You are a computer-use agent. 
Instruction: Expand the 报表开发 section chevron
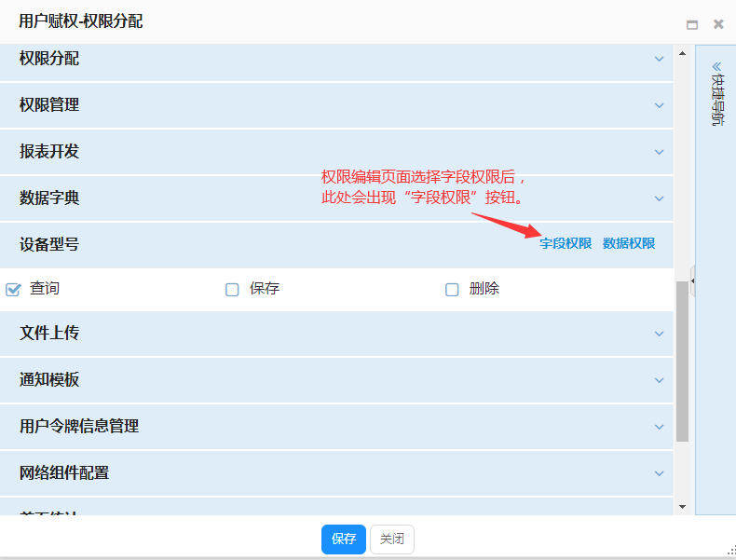pos(659,152)
